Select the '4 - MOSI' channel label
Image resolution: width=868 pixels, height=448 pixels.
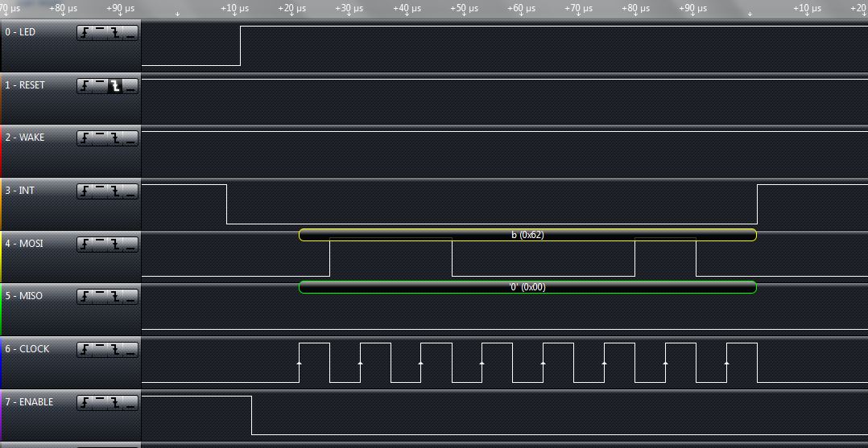(x=24, y=244)
